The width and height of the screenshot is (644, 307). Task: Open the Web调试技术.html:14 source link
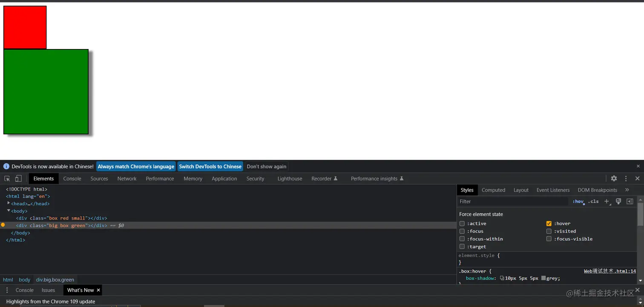click(609, 271)
